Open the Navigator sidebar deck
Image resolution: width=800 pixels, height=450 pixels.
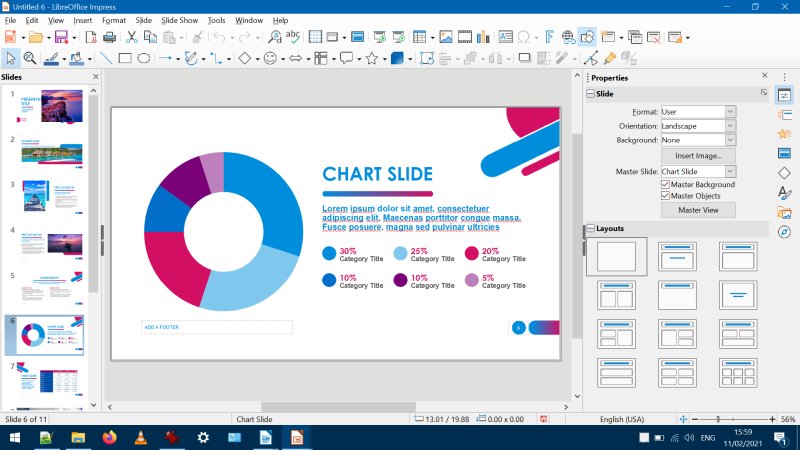(784, 232)
